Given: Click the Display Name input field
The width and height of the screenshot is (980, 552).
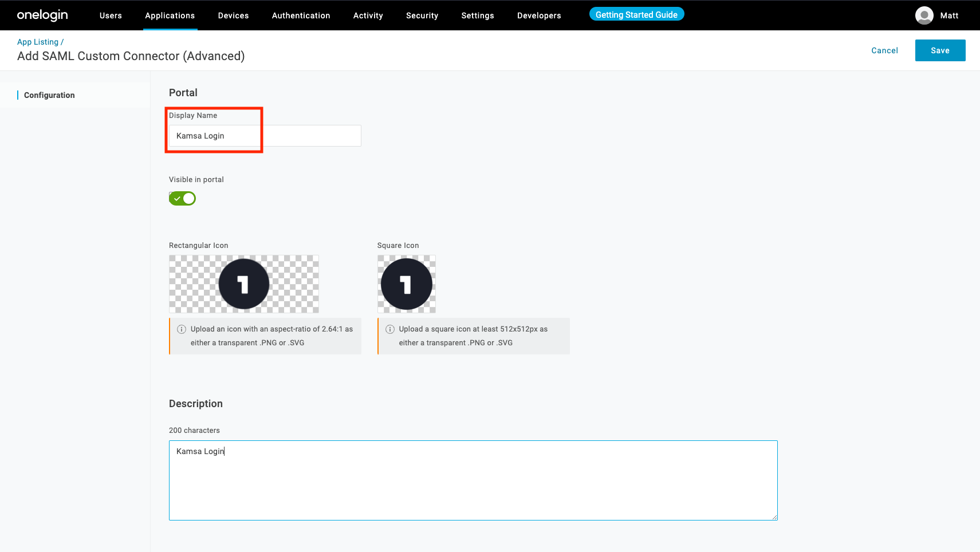Looking at the screenshot, I should pos(265,136).
